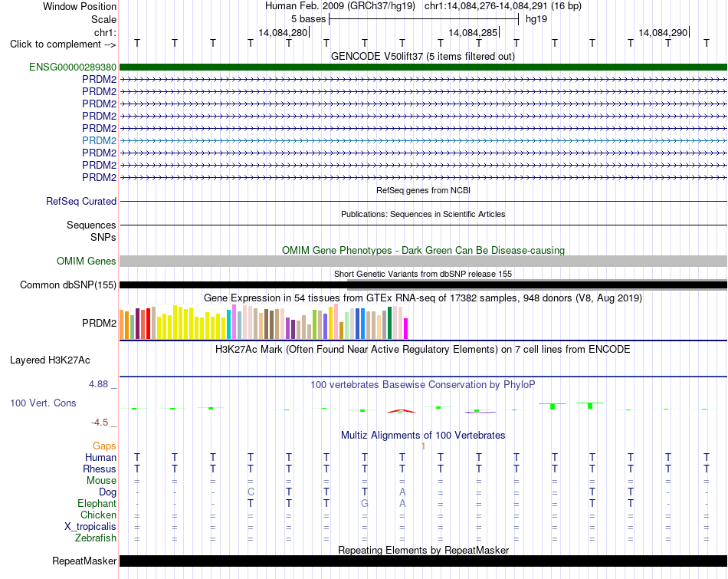Select the Chicken species row label
The image size is (728, 579).
point(98,515)
